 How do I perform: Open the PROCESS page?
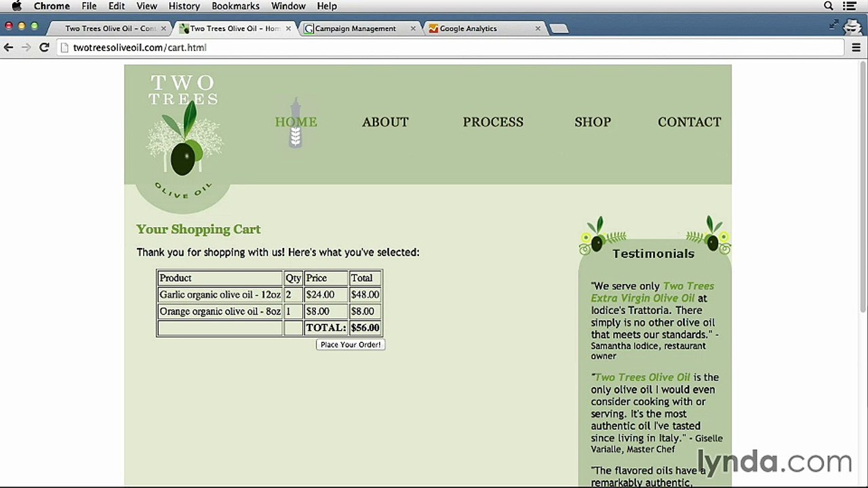(x=493, y=122)
